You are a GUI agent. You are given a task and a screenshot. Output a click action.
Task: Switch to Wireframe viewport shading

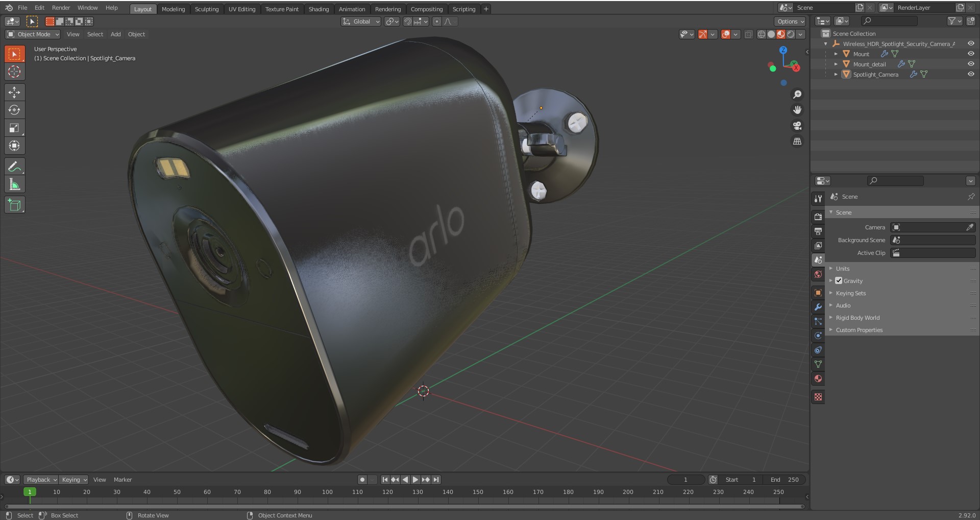pyautogui.click(x=762, y=34)
